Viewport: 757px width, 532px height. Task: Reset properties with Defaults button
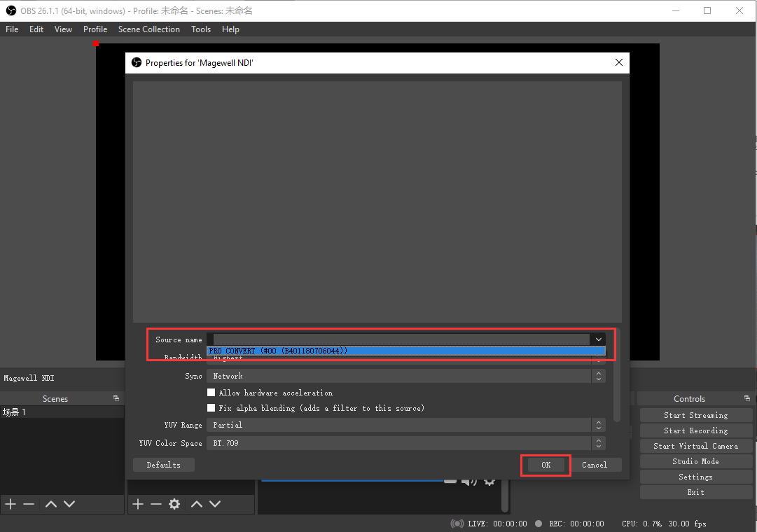163,465
